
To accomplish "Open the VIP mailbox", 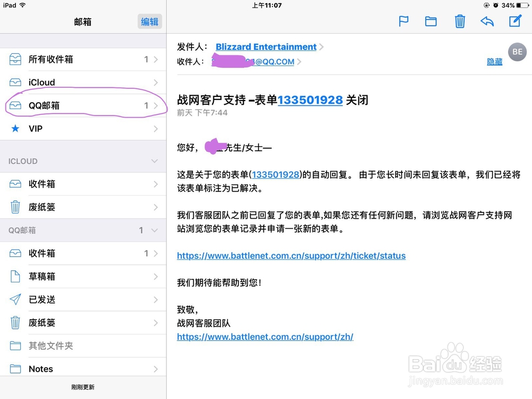I will 83,129.
